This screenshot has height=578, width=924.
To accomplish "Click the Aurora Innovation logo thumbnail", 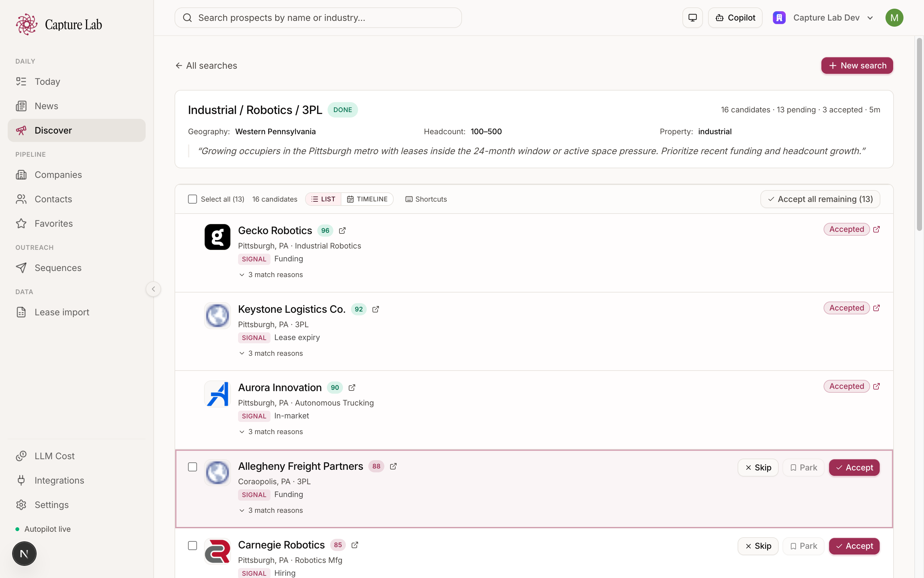I will tap(217, 394).
